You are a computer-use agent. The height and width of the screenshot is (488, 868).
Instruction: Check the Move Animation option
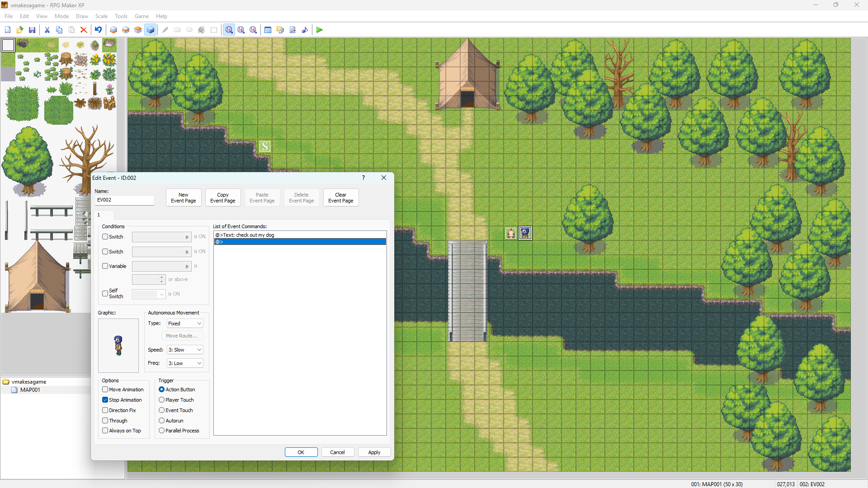(x=105, y=389)
